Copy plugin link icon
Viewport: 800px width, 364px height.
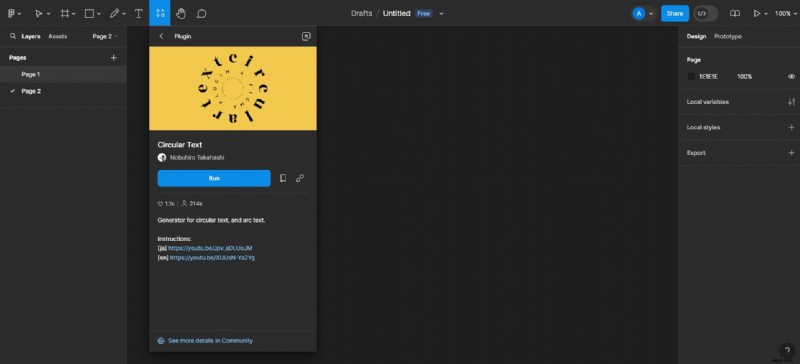click(x=300, y=178)
